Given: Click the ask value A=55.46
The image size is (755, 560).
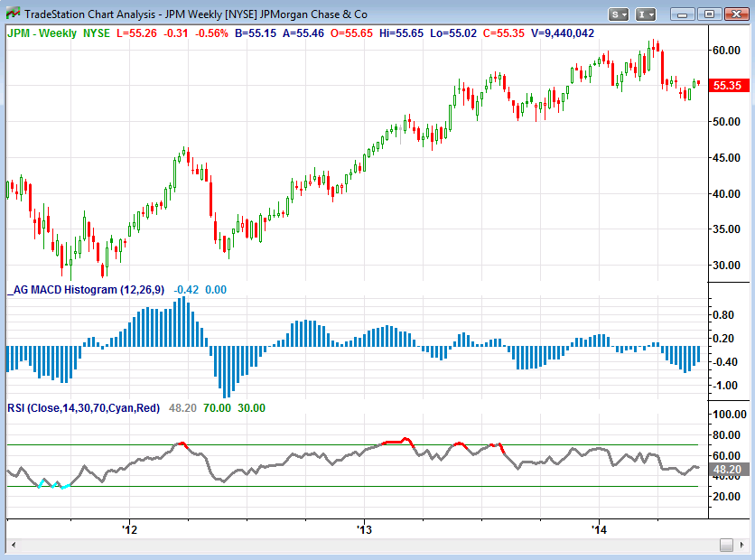Looking at the screenshot, I should (303, 33).
